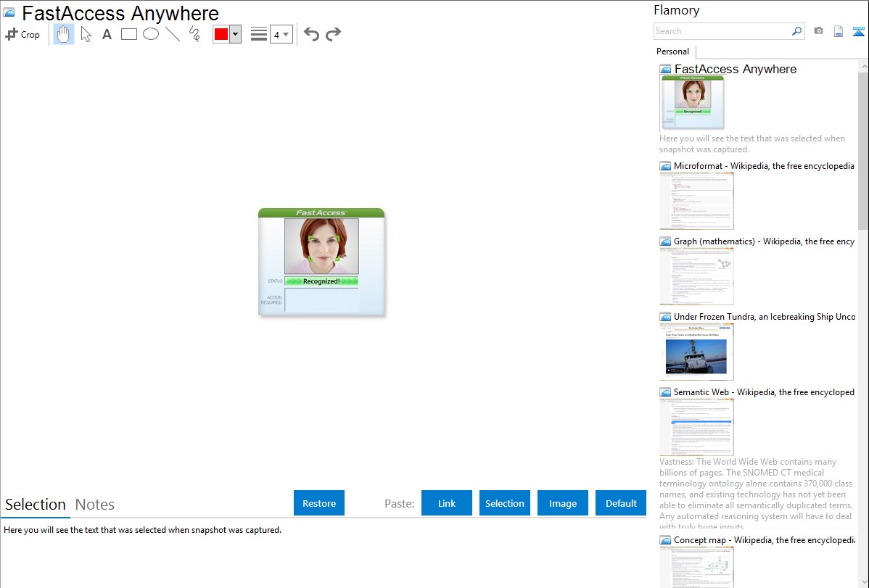
Task: Click the Paste Selection button
Action: click(x=504, y=503)
